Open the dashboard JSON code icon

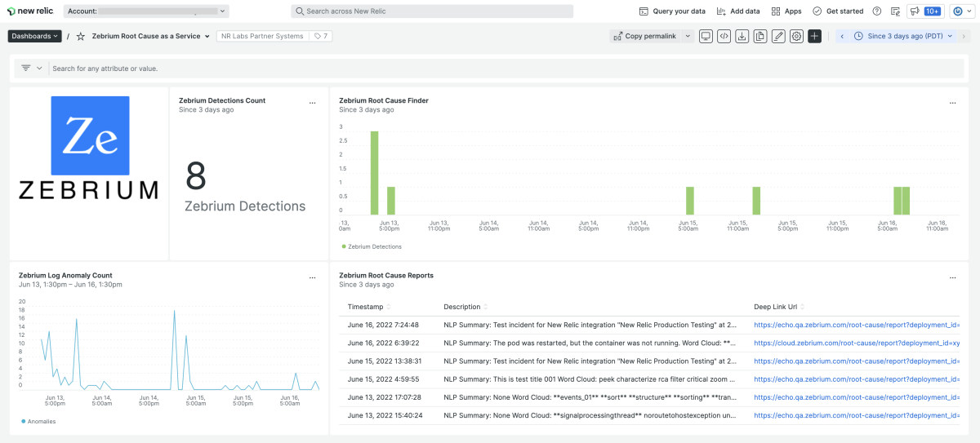point(724,36)
